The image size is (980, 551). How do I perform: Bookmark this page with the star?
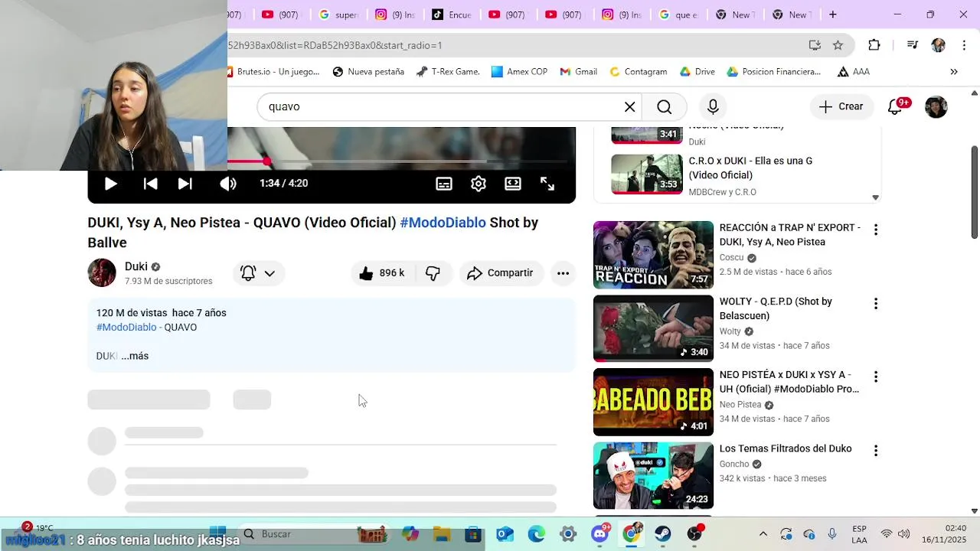click(x=838, y=45)
